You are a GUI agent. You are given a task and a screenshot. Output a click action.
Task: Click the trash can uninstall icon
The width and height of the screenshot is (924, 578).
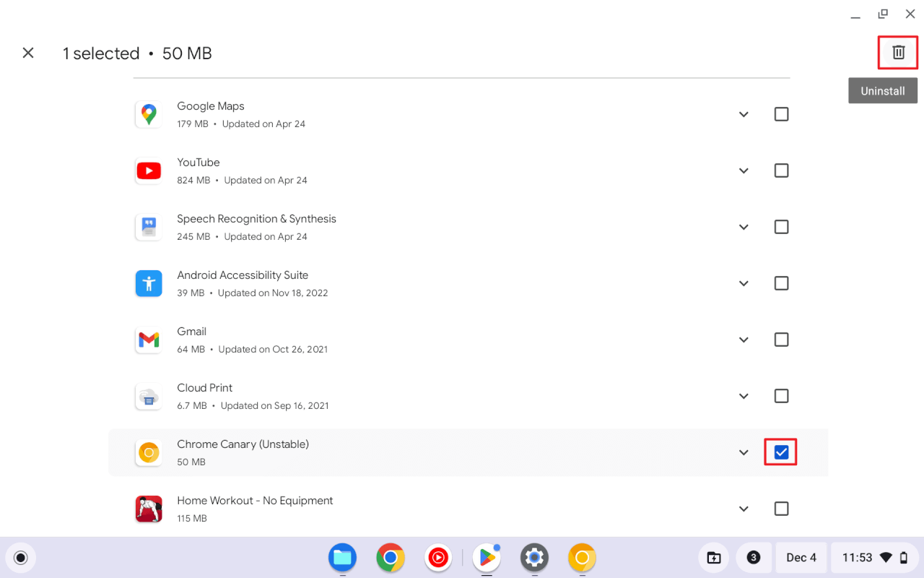898,52
